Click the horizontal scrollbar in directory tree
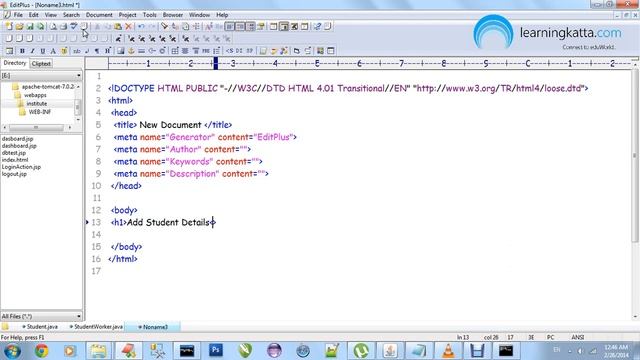640x360 pixels. click(37, 127)
